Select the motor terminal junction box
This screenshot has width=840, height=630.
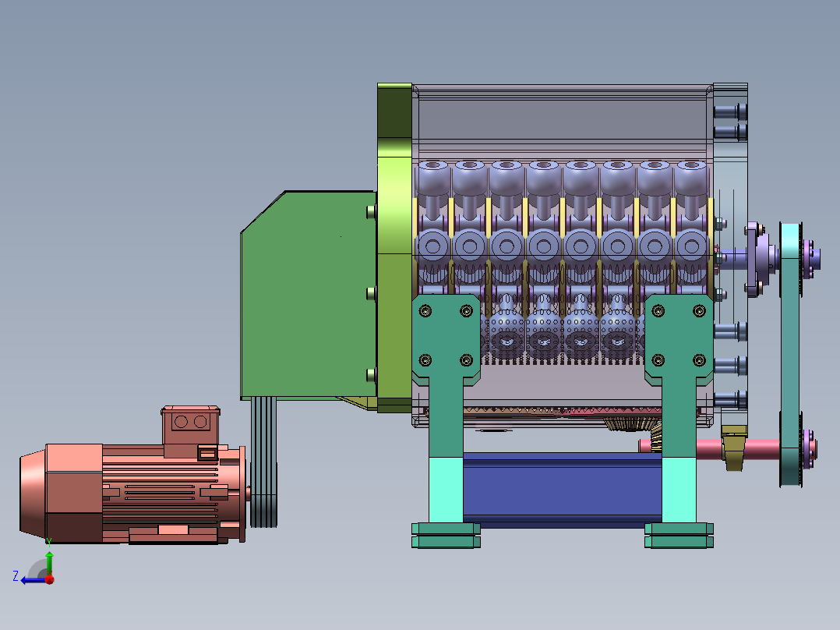tap(190, 425)
